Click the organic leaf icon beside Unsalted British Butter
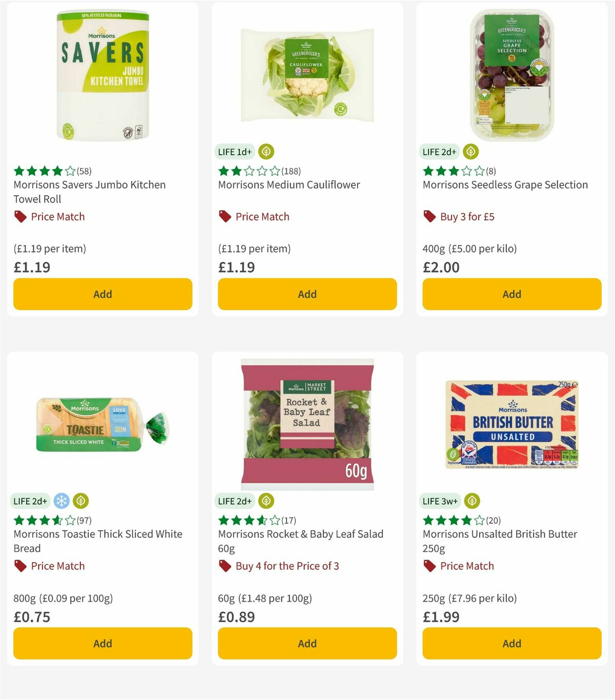This screenshot has height=700, width=615. 470,501
